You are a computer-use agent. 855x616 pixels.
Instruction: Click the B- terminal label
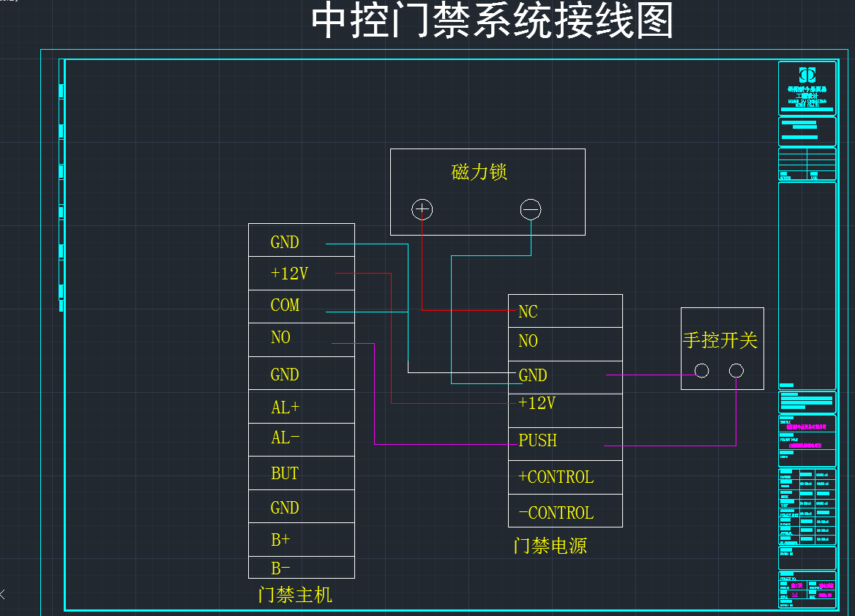(280, 568)
